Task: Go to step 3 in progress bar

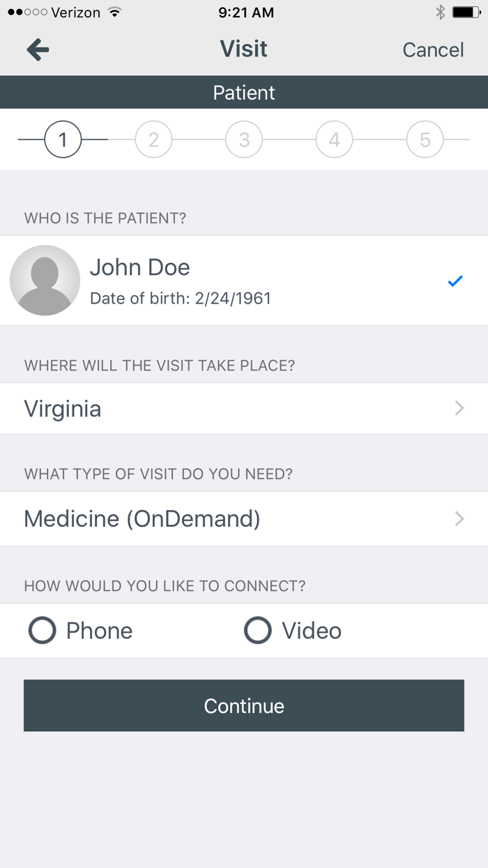Action: (x=244, y=140)
